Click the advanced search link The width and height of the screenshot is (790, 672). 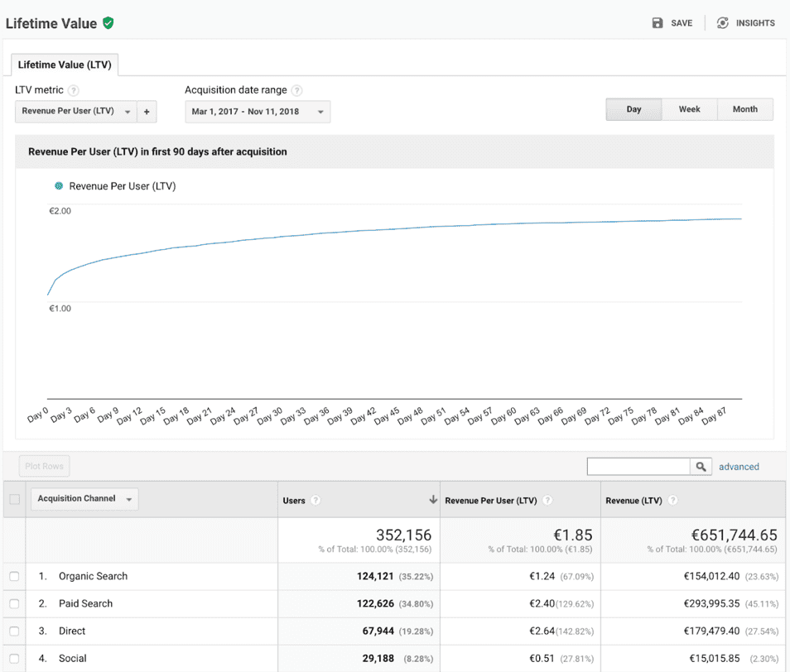point(739,467)
